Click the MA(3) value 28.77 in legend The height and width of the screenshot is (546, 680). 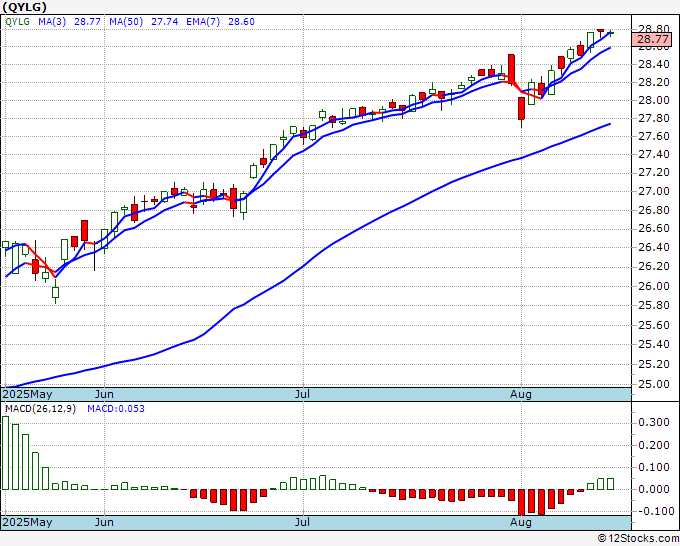pos(87,22)
